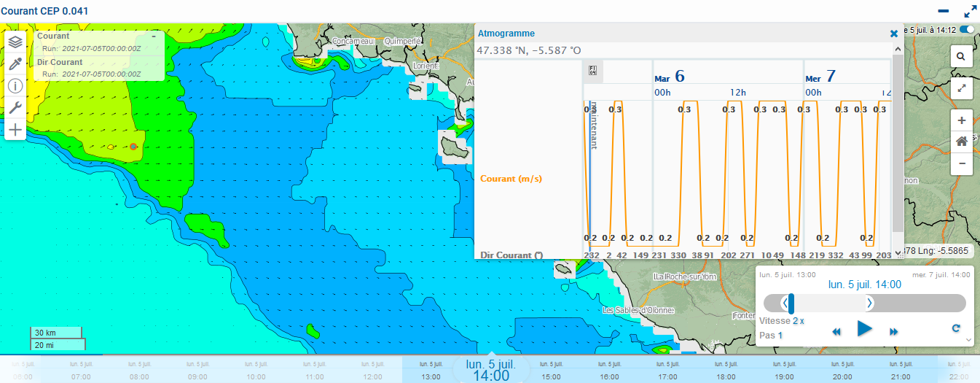980x383 pixels.
Task: Collapse the Courant legend with minus button
Action: 154,36
